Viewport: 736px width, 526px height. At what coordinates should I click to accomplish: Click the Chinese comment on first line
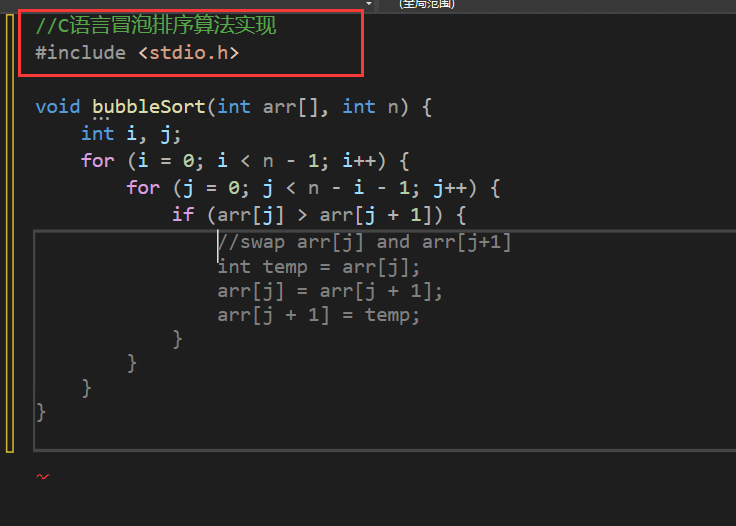[x=155, y=26]
